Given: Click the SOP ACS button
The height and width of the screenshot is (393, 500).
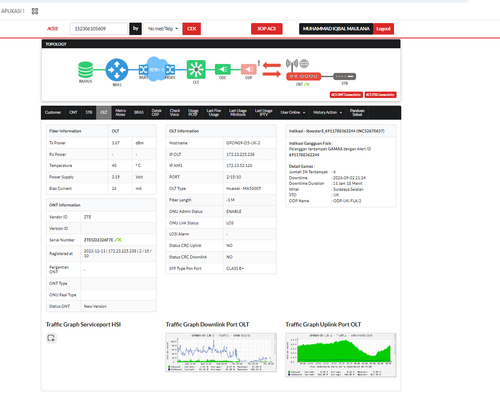Looking at the screenshot, I should [267, 29].
